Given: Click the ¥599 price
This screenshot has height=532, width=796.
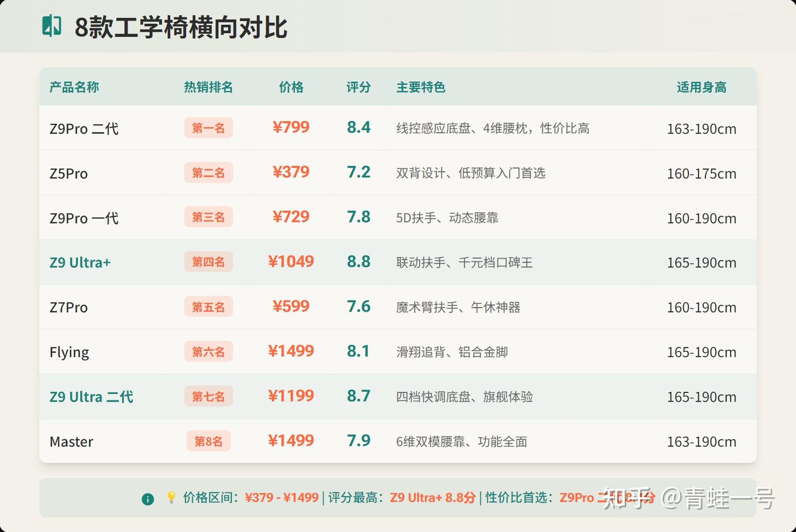Looking at the screenshot, I should [x=291, y=306].
